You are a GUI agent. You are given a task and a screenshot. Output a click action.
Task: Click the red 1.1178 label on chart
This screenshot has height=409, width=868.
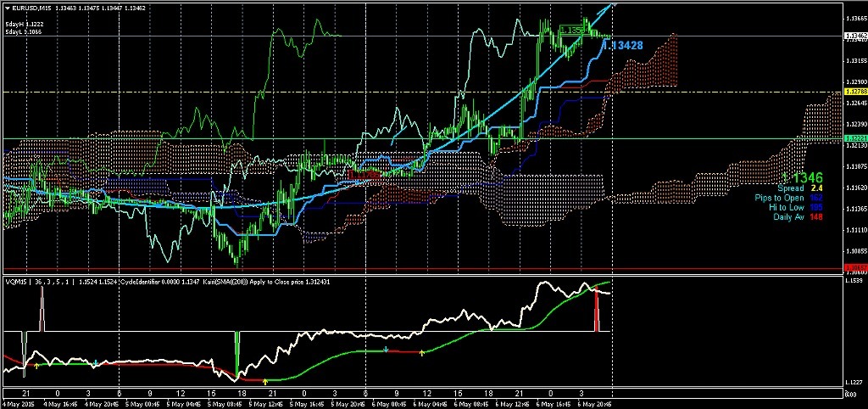click(x=364, y=175)
